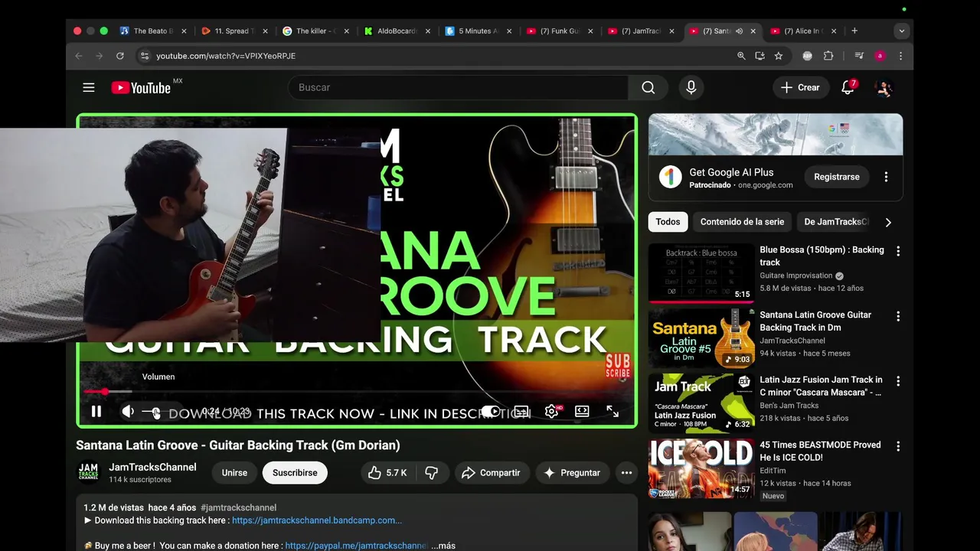Click the Unirse join button
Image resolution: width=980 pixels, height=551 pixels.
[234, 473]
